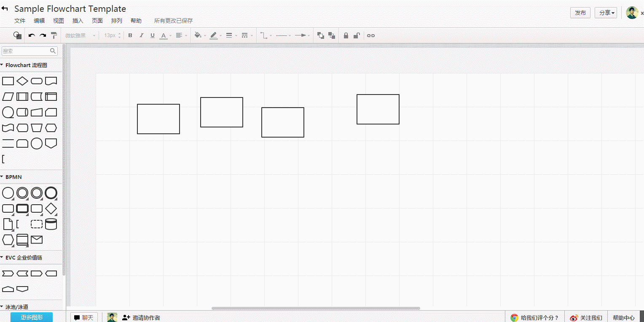Open the line width dropdown

pos(231,35)
